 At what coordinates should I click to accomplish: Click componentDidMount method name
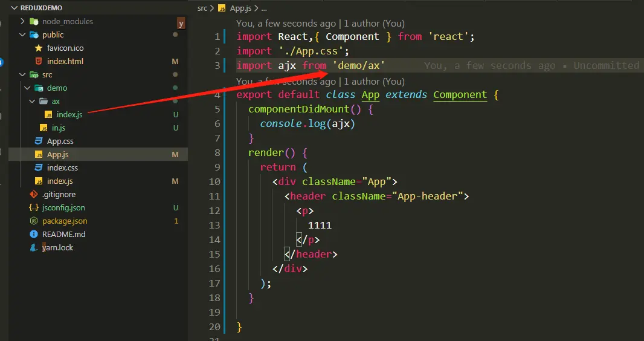[298, 109]
